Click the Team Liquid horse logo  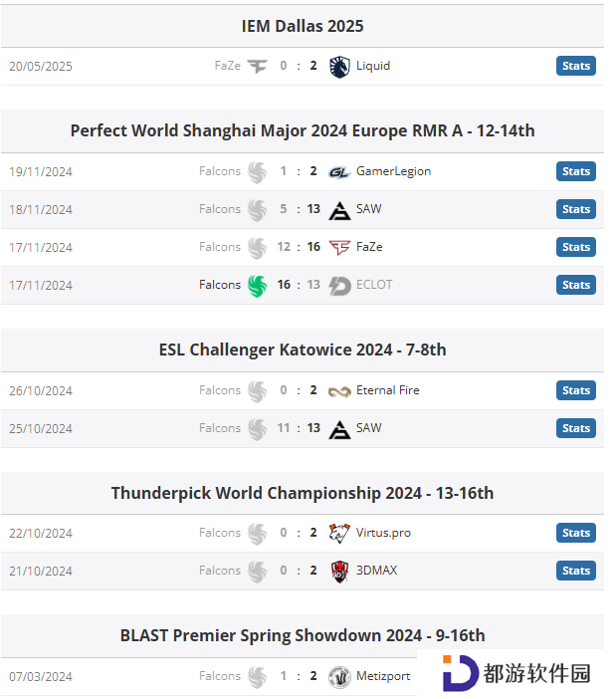click(x=339, y=67)
